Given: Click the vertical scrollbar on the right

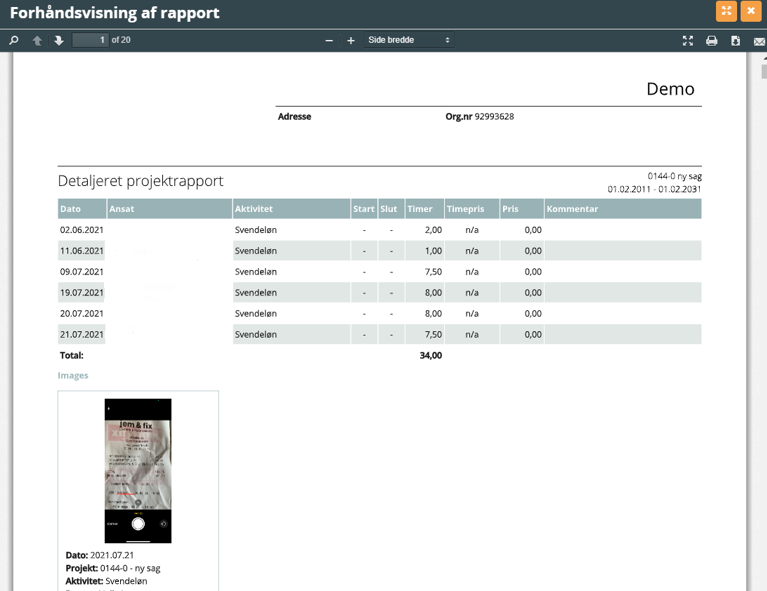Looking at the screenshot, I should tap(762, 300).
